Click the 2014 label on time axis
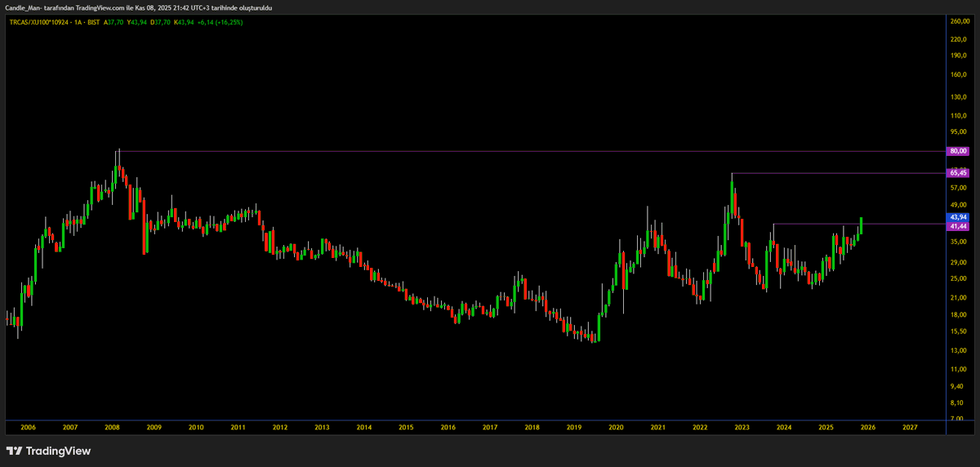Viewport: 980px width, 467px height. [x=364, y=427]
